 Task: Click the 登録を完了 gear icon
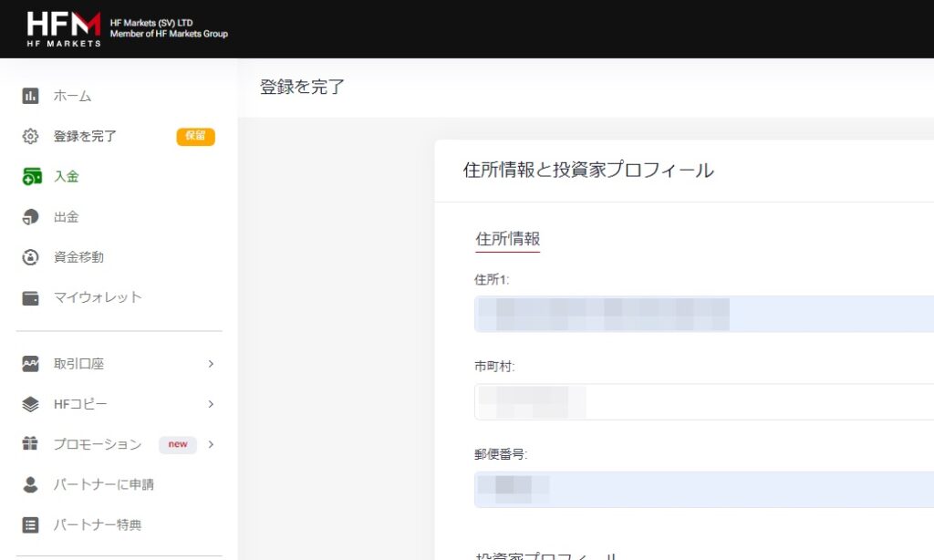pos(30,136)
